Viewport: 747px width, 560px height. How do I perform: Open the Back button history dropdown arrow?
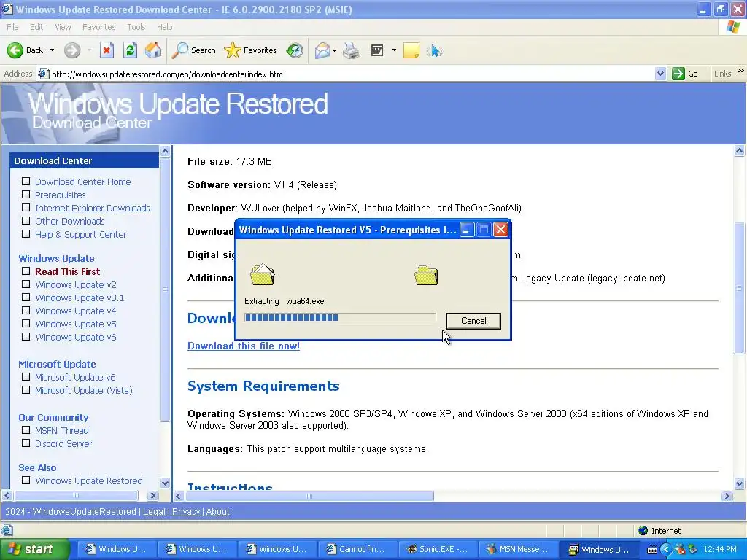tap(52, 50)
